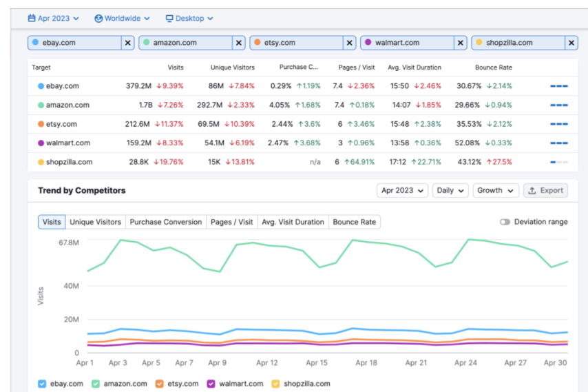The image size is (588, 392).
Task: Click the amazon.com domain input field
Action: coord(186,43)
